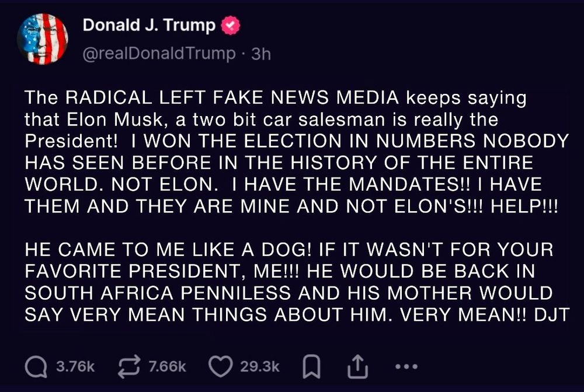This screenshot has width=584, height=392.
Task: View the 3.76k replies count
Action: tap(75, 366)
